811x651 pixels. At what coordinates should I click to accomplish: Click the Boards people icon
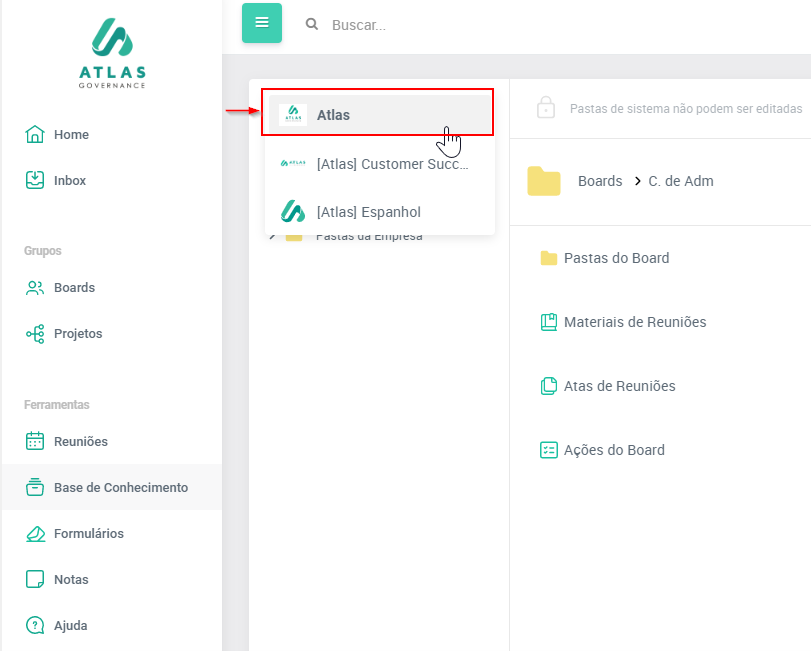(35, 288)
